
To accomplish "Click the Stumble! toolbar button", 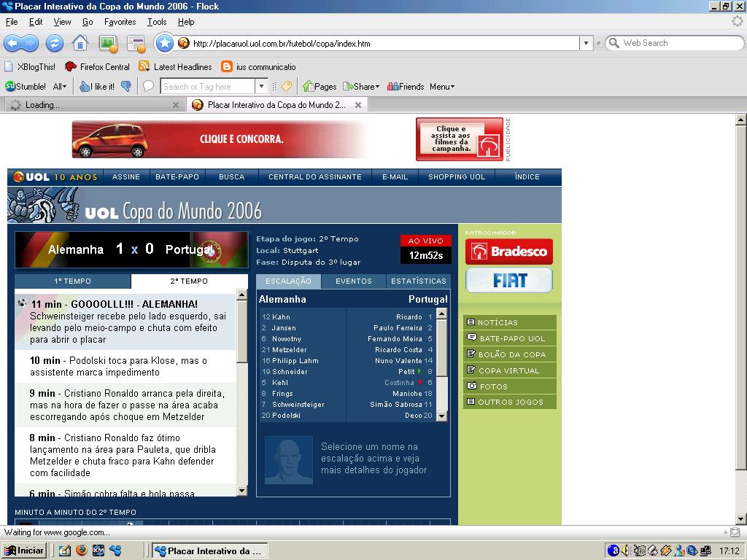I will (x=26, y=86).
